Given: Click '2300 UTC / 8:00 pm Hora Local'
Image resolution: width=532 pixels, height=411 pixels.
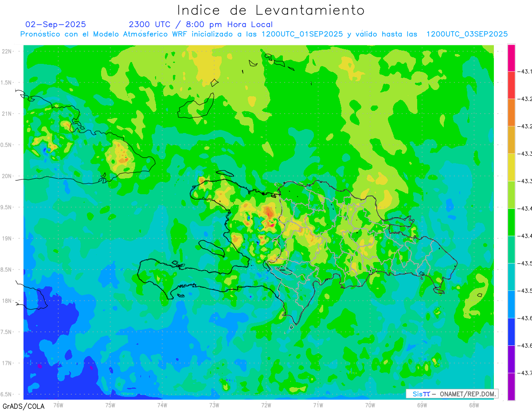Looking at the screenshot, I should click(x=201, y=24).
